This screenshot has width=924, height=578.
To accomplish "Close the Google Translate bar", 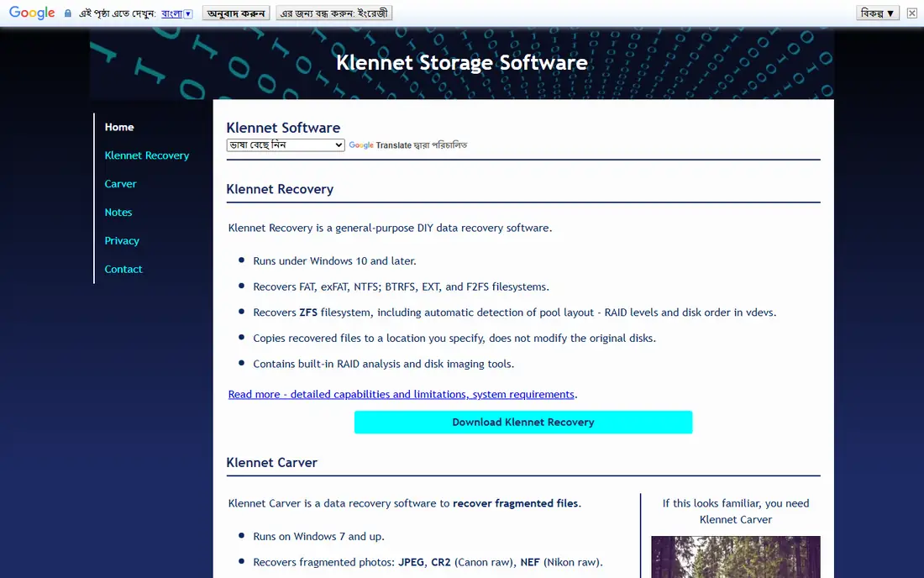I will [x=911, y=13].
